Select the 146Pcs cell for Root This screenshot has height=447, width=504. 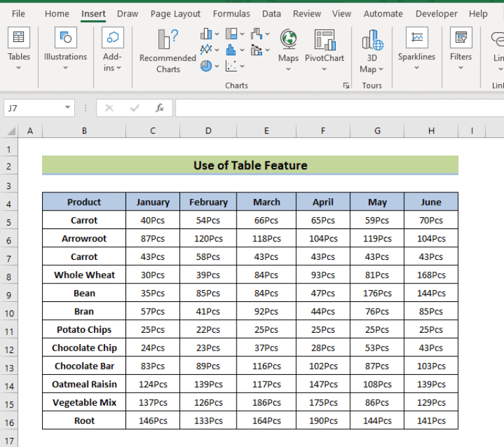tap(153, 421)
